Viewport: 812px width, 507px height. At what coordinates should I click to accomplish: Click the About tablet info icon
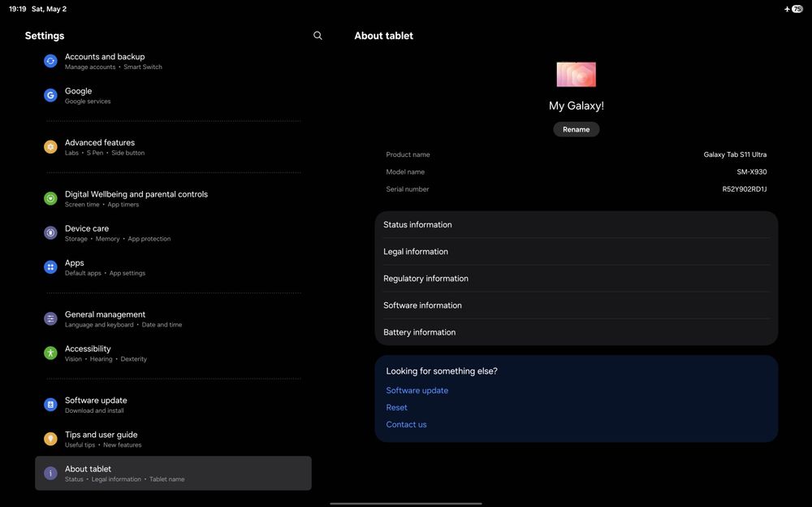[x=50, y=474]
